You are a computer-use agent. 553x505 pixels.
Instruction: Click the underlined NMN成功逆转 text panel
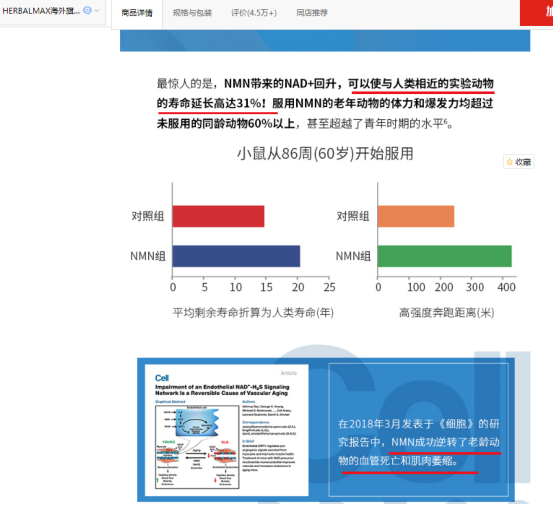click(419, 430)
